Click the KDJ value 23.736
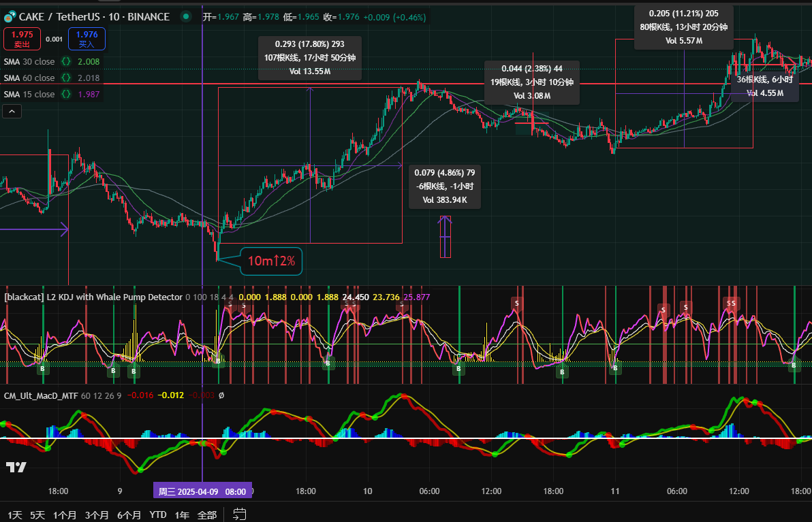812x522 pixels. [386, 297]
